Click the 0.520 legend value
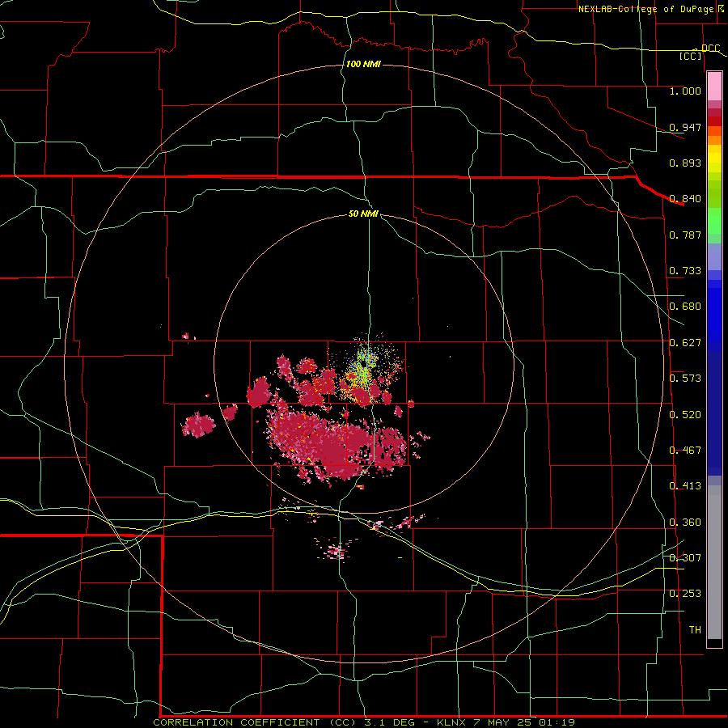 pos(685,415)
